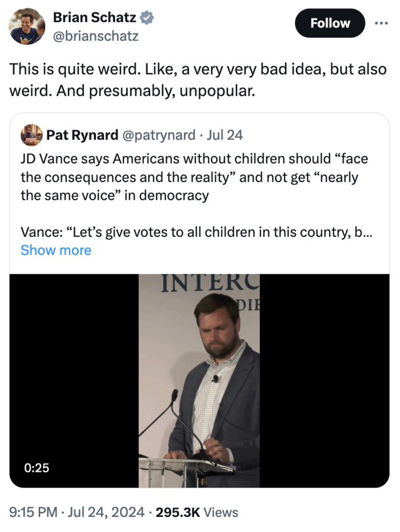Play the JD Vance video
The image size is (400, 532).
coord(199,380)
